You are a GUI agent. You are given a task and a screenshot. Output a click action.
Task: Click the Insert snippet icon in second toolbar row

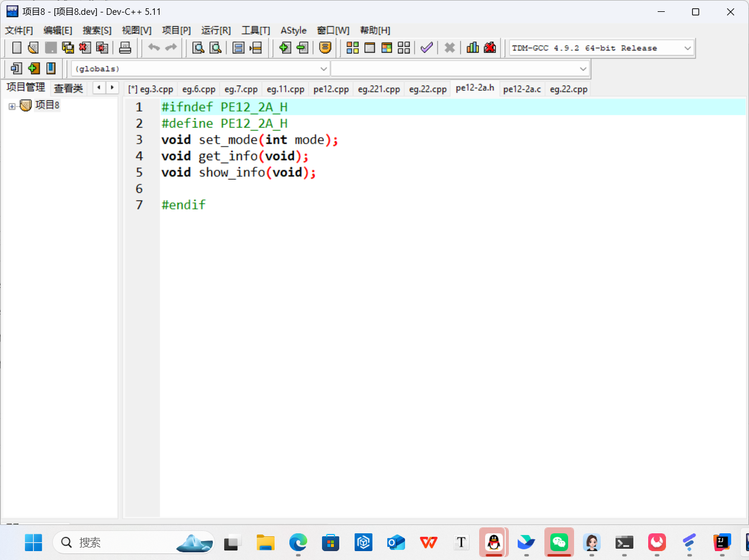[x=17, y=68]
